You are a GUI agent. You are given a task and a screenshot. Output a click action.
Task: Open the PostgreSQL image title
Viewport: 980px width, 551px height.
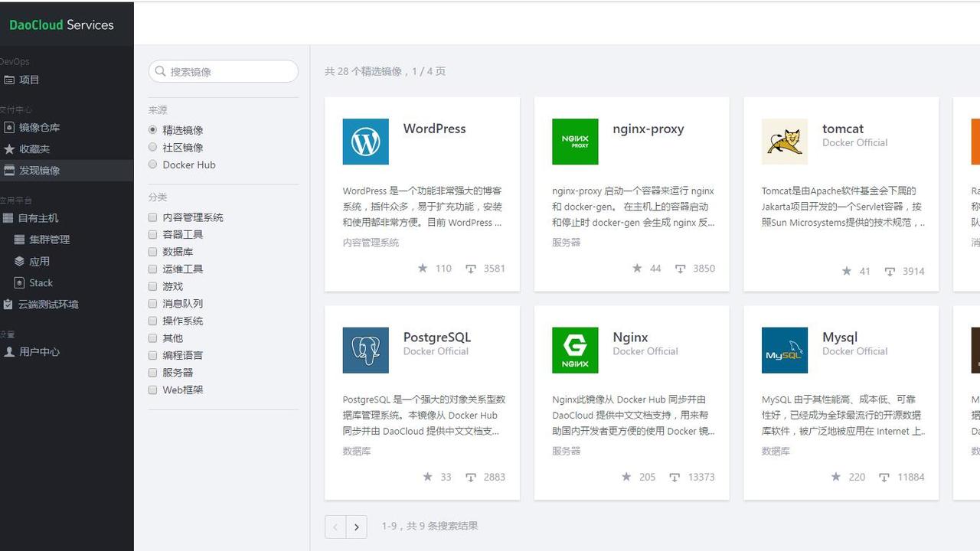coord(437,337)
